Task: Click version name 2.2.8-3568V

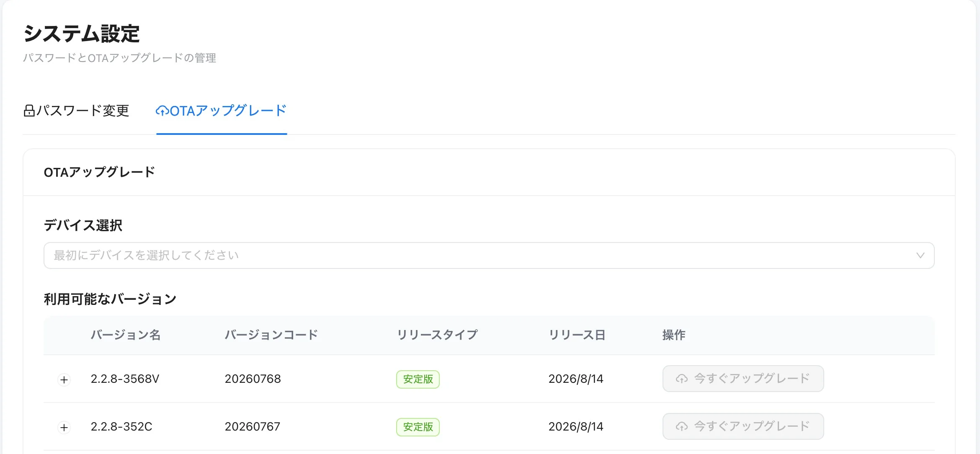Action: [125, 379]
